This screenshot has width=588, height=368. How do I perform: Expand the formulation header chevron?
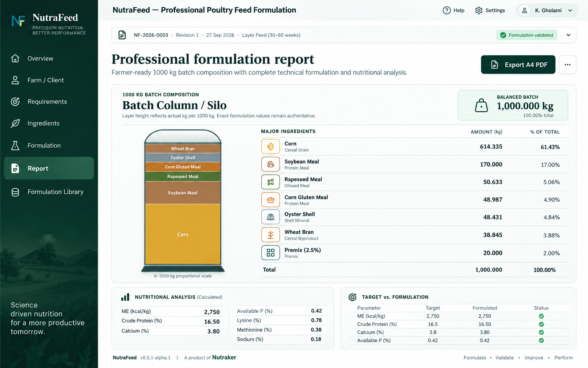click(x=568, y=35)
